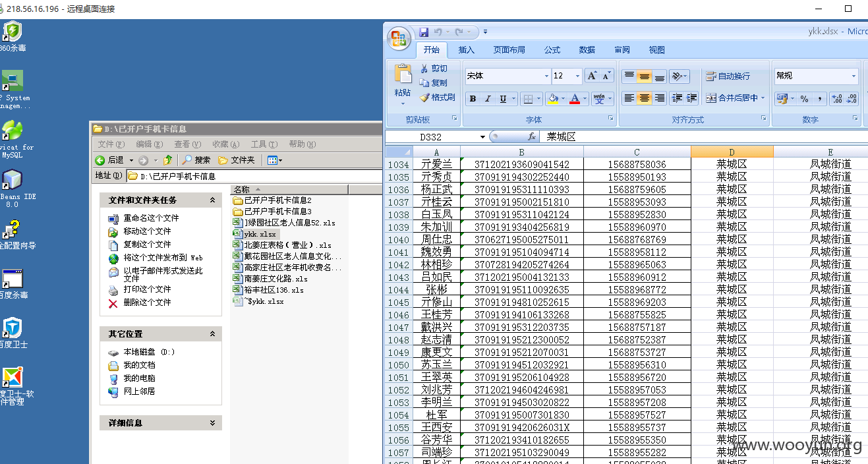Save the workbook via quick access toolbar

tap(424, 32)
